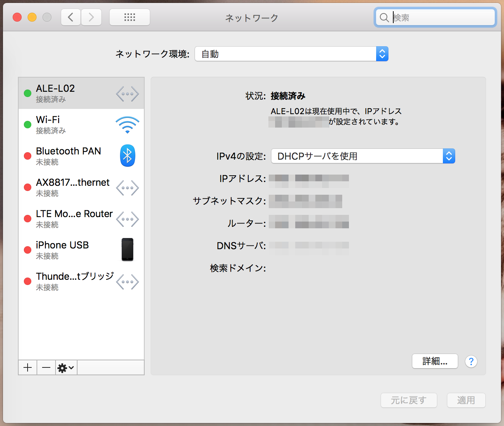Remove the selected network service

pyautogui.click(x=46, y=368)
